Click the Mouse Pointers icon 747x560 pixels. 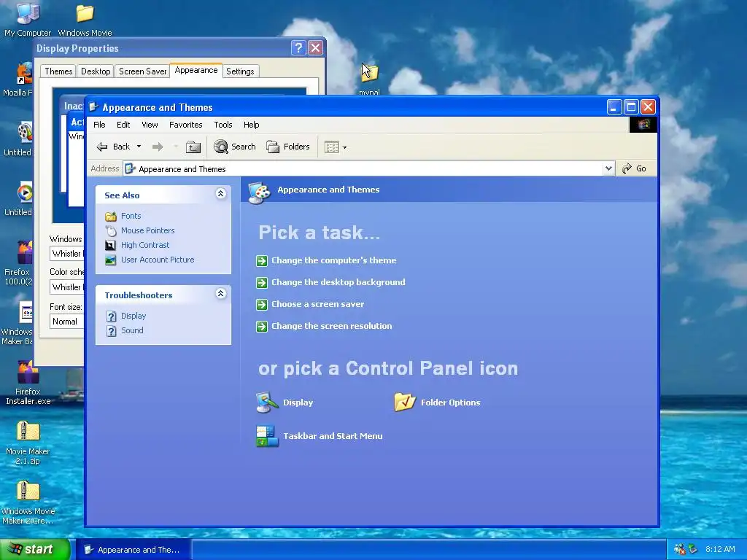[111, 231]
